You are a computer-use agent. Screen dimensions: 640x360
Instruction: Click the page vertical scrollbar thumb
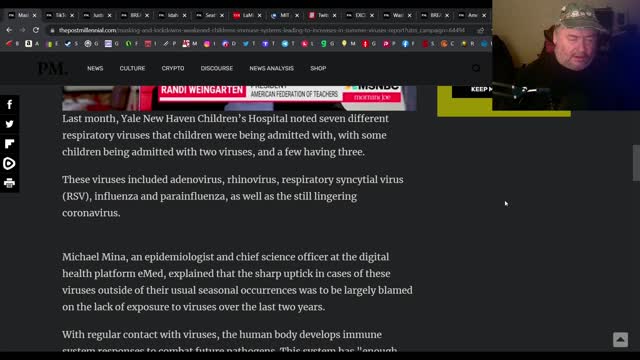point(636,162)
